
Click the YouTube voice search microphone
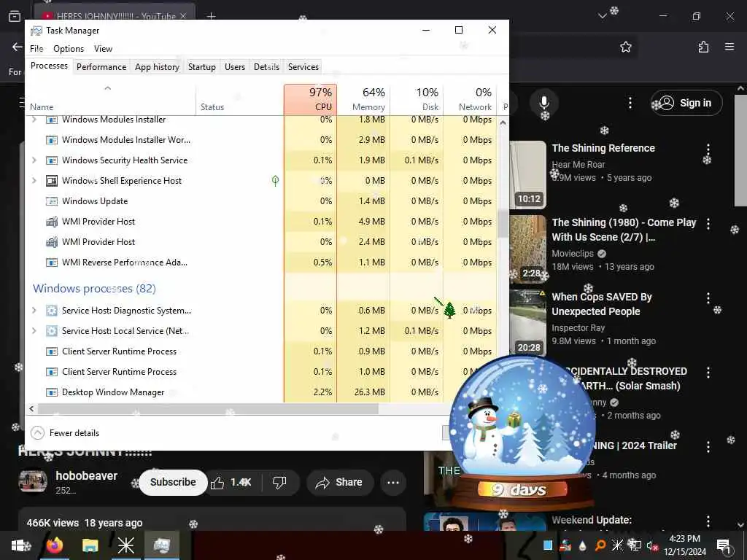coord(544,103)
